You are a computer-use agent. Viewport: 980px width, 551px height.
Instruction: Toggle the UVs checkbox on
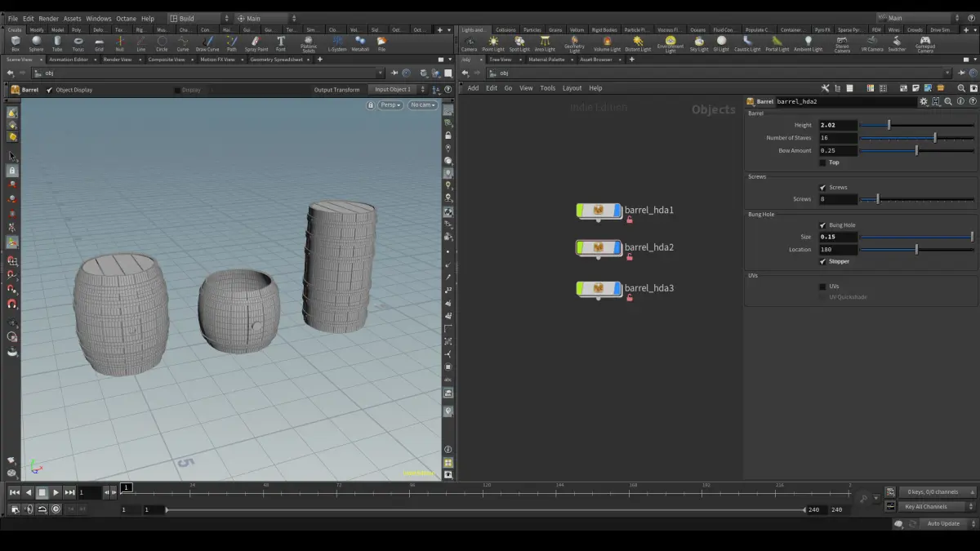click(823, 287)
